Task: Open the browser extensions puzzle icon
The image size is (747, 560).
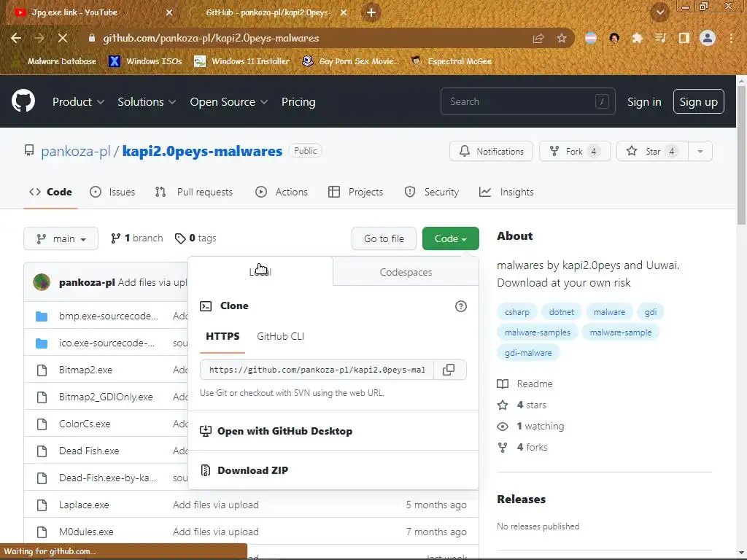Action: 637,38
